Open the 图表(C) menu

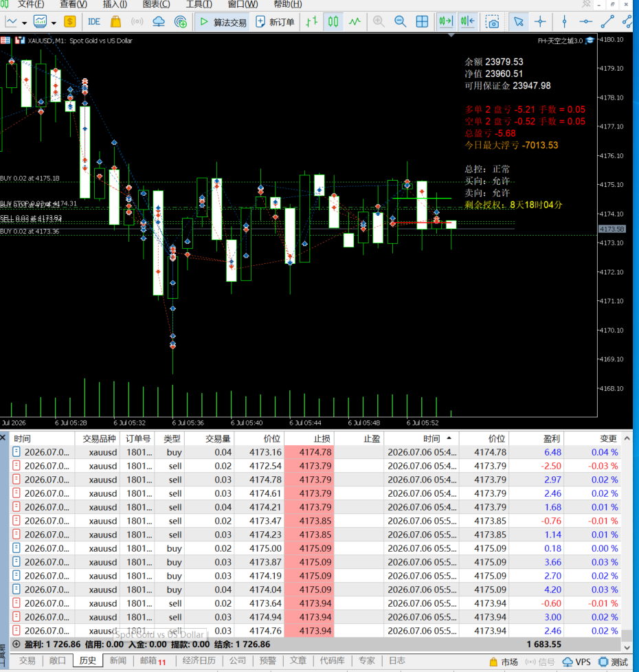click(x=156, y=4)
